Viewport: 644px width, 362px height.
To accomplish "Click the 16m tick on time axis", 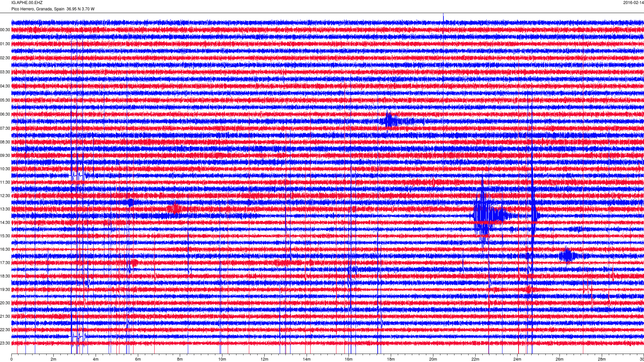I will point(348,359).
